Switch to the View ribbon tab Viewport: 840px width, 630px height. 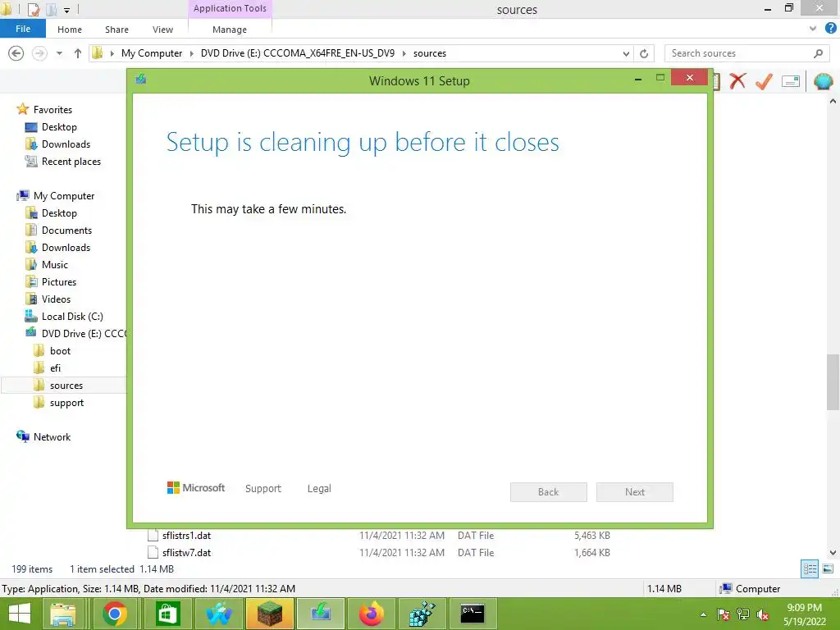163,30
